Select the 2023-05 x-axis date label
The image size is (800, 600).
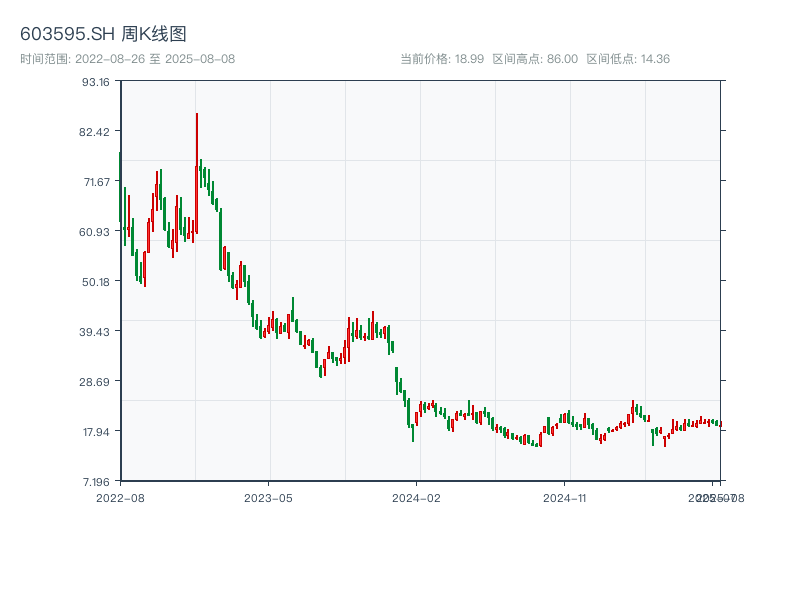click(268, 497)
